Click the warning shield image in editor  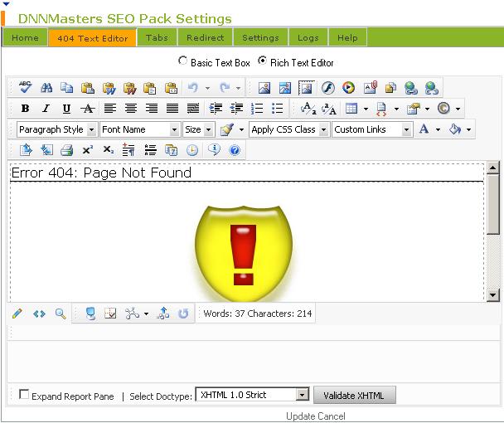point(244,253)
